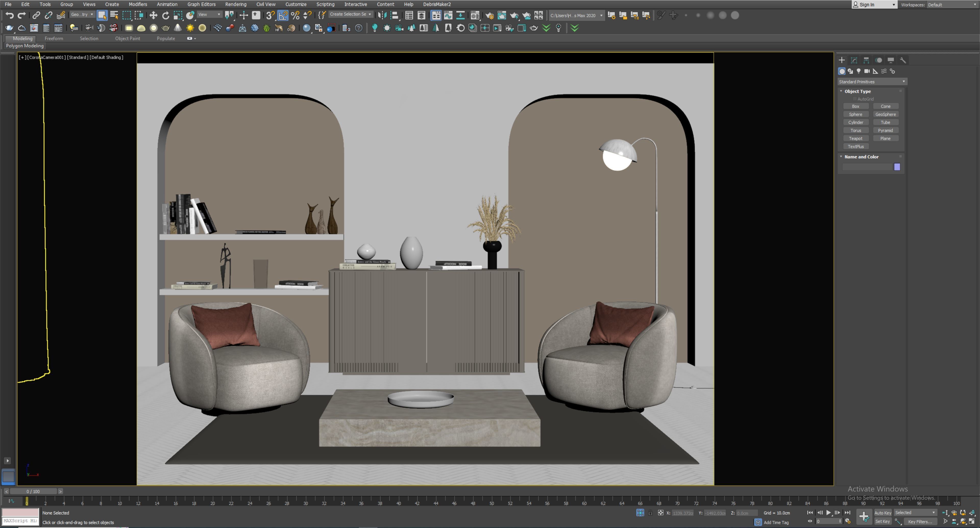Toggle the Spinner Snap button

click(x=307, y=15)
